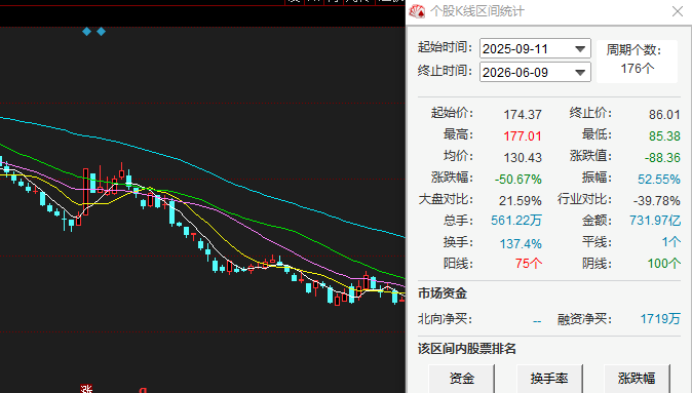This screenshot has width=692, height=394.
Task: Click the 阳线 count 75个
Action: point(528,263)
